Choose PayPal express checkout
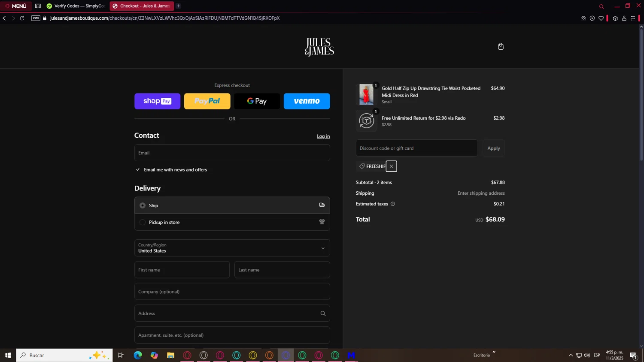The height and width of the screenshot is (362, 644). (207, 101)
